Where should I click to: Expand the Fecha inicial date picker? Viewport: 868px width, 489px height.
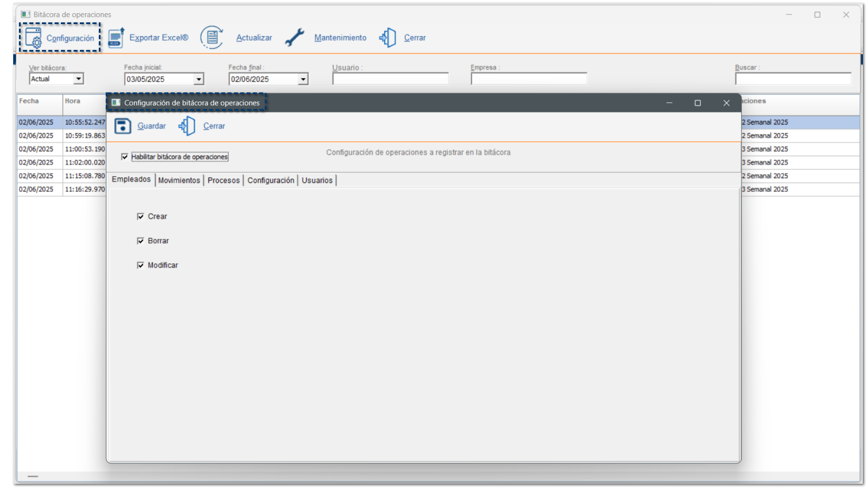point(199,79)
